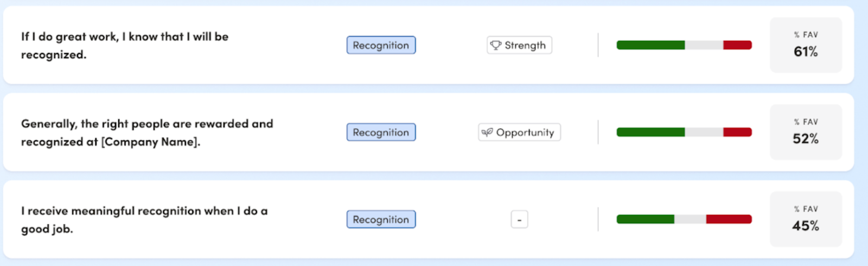Click the green bar segment for the 52% question
Viewport: 868px width, 266px height.
coord(650,132)
